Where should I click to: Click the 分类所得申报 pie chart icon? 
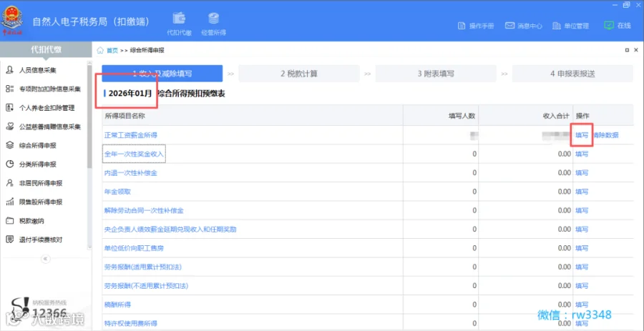click(x=10, y=164)
